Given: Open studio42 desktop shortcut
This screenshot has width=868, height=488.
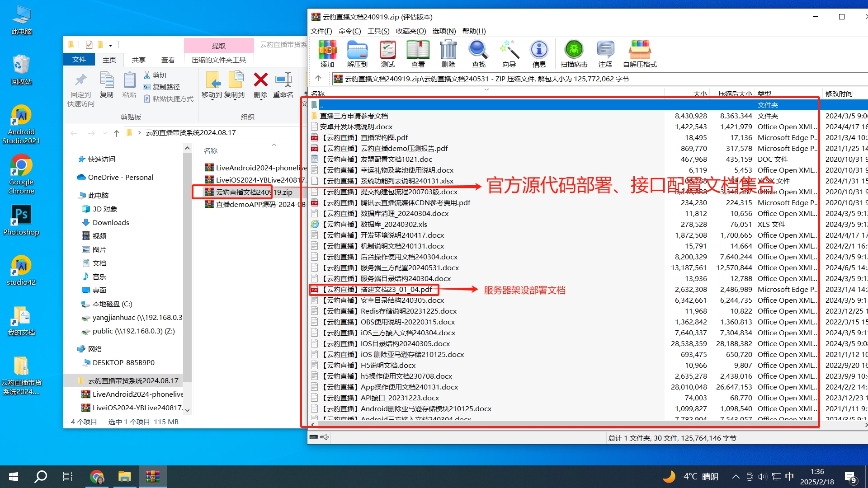Looking at the screenshot, I should pyautogui.click(x=21, y=270).
